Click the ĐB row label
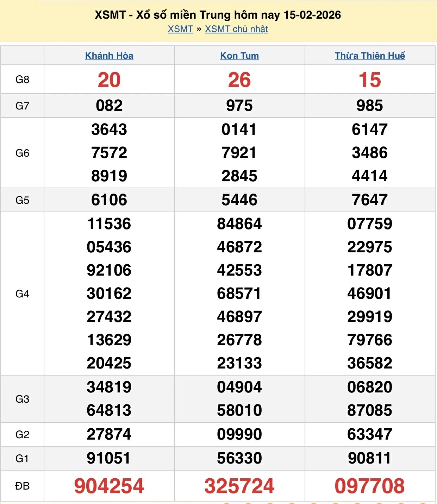The image size is (437, 504). (22, 486)
